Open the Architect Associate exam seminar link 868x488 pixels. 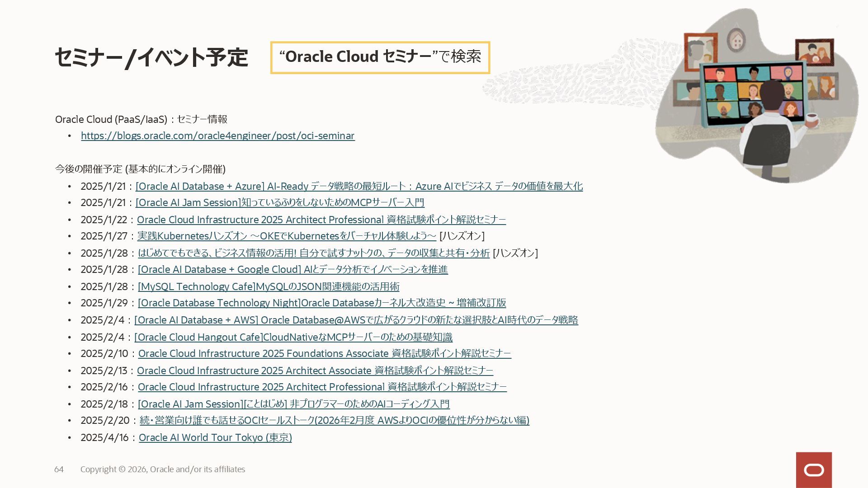[x=315, y=371]
